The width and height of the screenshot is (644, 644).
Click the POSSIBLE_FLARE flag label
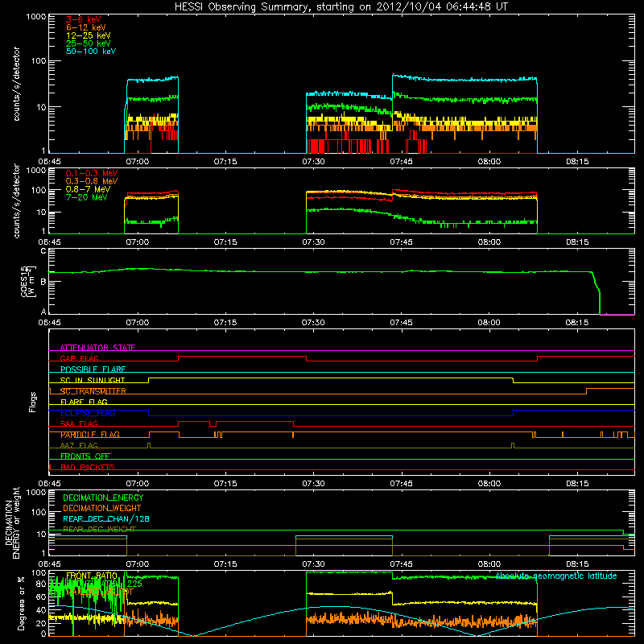tap(93, 369)
